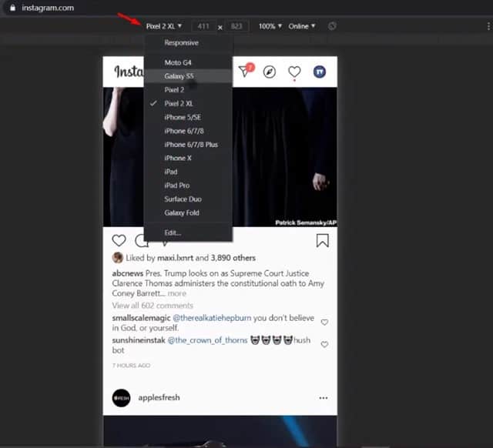Click the rotate device icon

pos(332,26)
